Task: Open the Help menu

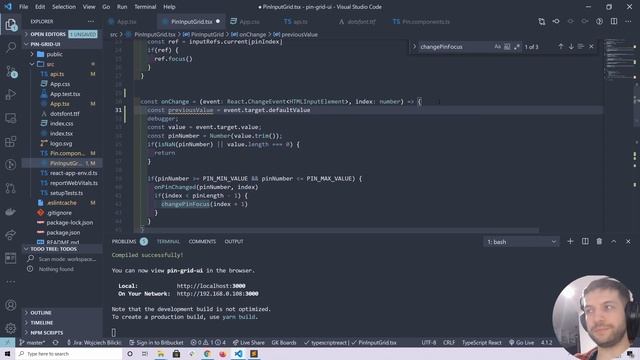Action: (x=169, y=7)
